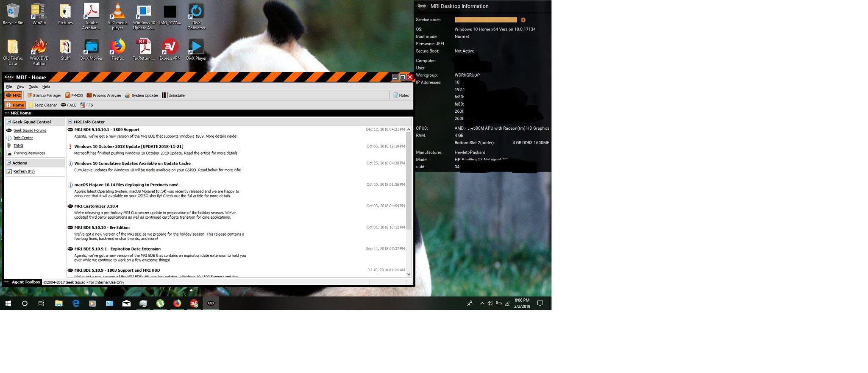Open the System Updater tool
Viewport: 868px width, 373px height.
click(x=142, y=95)
